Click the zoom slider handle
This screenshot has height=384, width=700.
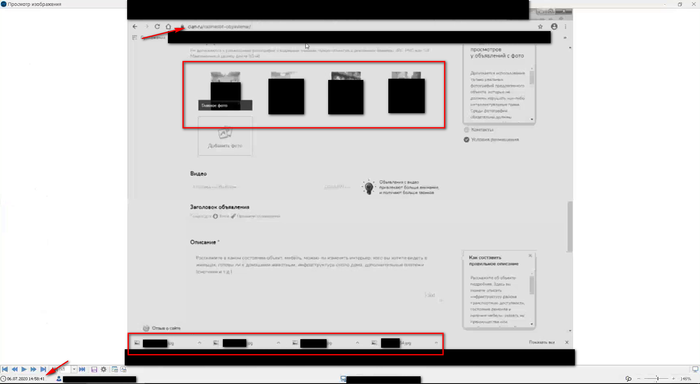click(x=658, y=379)
